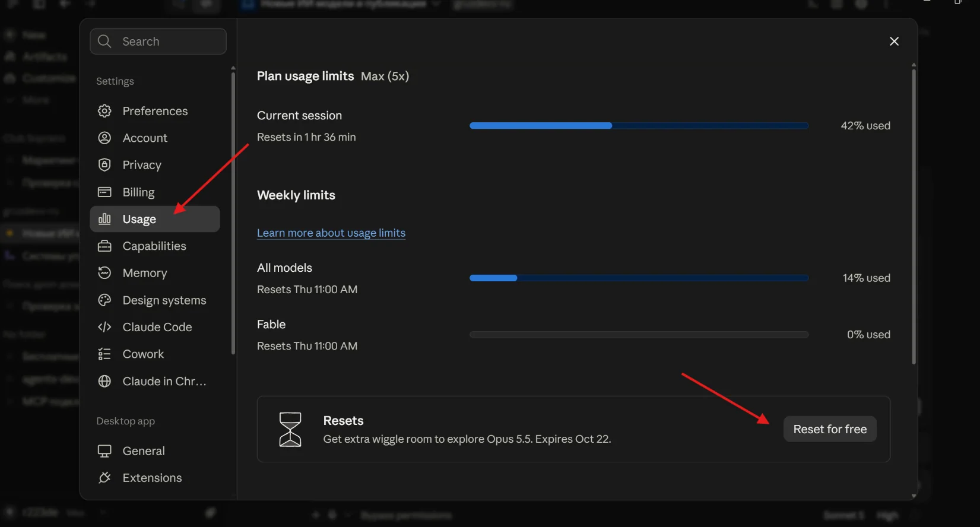Click the Billing card icon
The width and height of the screenshot is (980, 527).
tap(104, 192)
